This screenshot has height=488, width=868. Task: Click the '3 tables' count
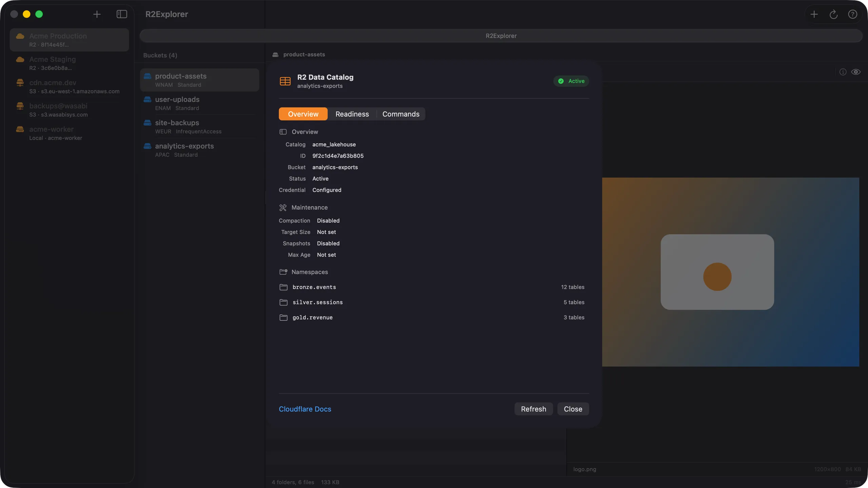(x=574, y=318)
